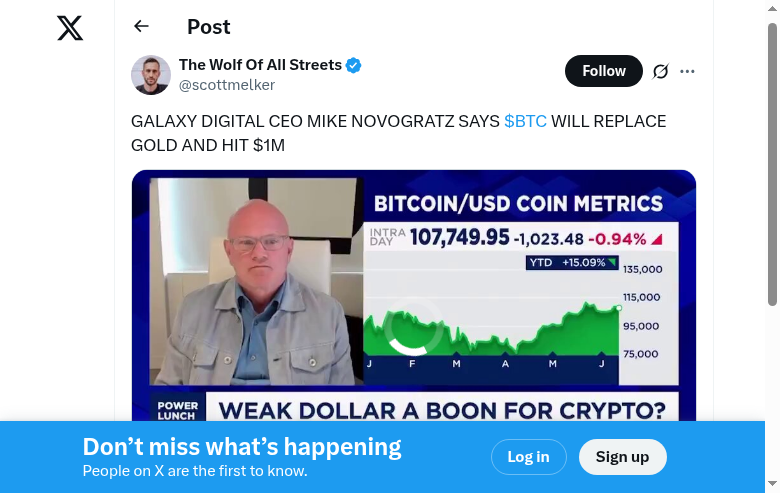Click the video loading spinner
Image resolution: width=780 pixels, height=493 pixels.
tap(414, 327)
